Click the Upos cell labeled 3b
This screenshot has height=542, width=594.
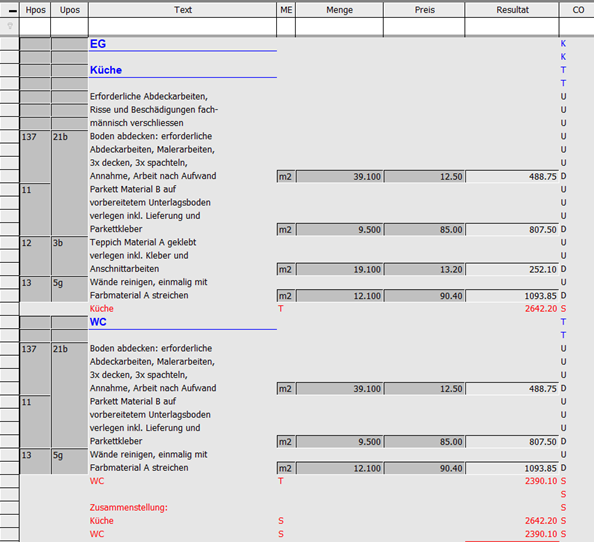(70, 256)
